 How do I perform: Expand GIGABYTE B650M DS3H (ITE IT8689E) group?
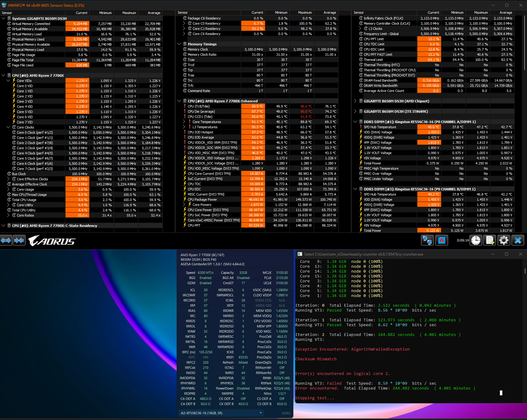355,111
